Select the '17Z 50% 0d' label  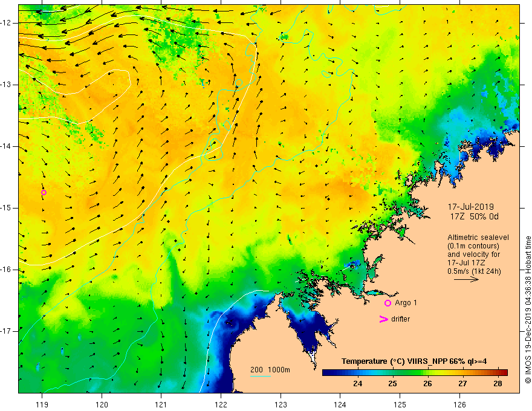point(475,217)
